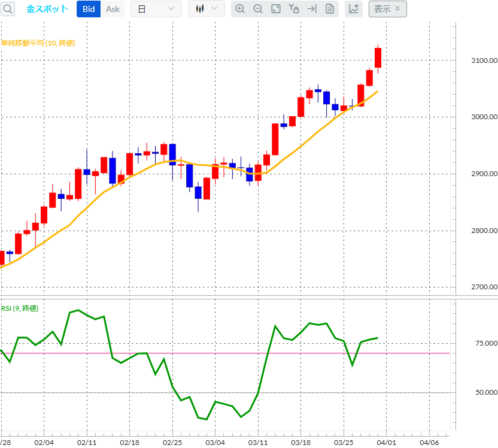This screenshot has height=448, width=498.
Task: Click the Y-axis lock icon
Action: [294, 9]
